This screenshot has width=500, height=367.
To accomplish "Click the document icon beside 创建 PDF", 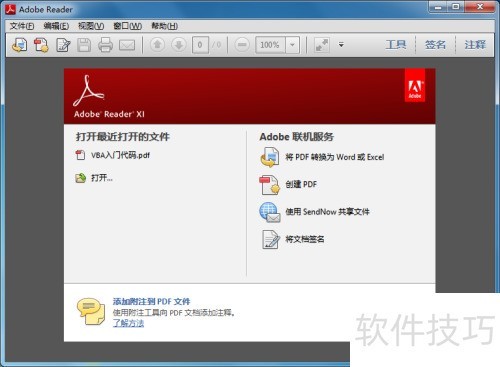I will [x=269, y=185].
